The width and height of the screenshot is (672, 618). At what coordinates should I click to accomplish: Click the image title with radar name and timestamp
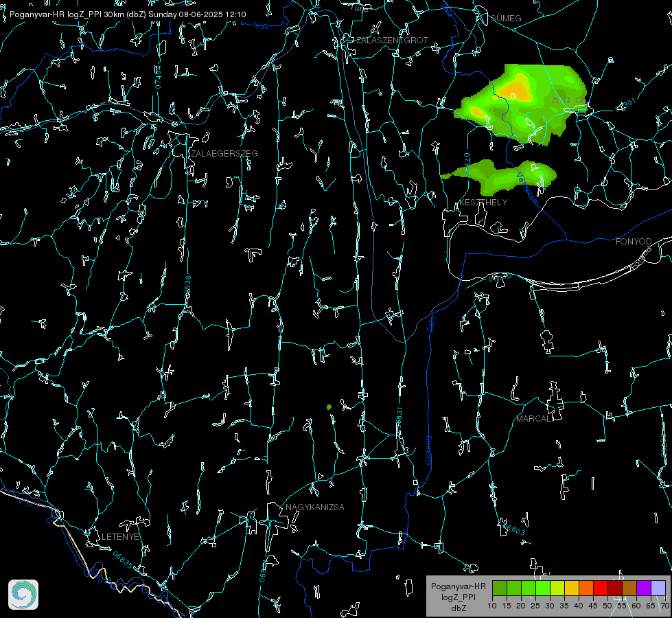[x=128, y=14]
